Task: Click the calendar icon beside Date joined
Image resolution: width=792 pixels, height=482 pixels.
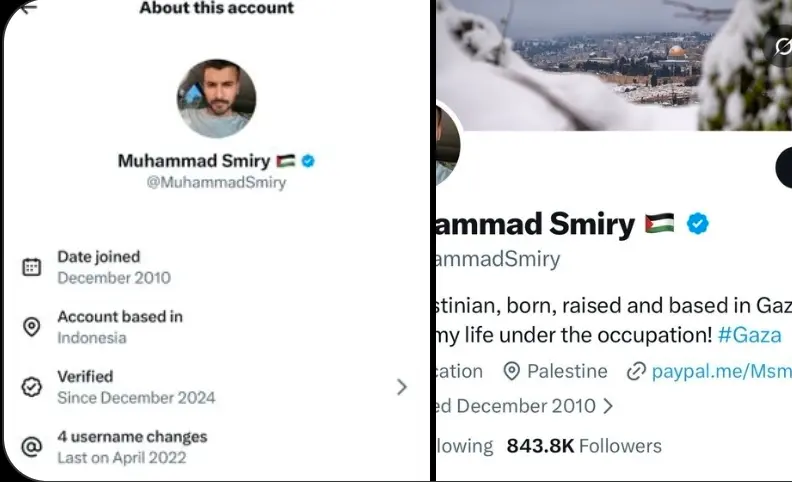Action: pos(32,267)
